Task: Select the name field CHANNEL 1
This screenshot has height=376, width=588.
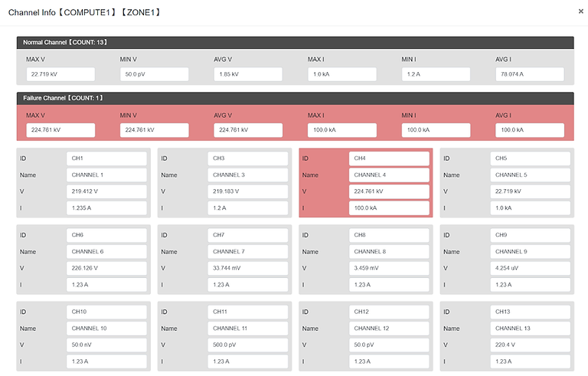Action: pos(106,175)
